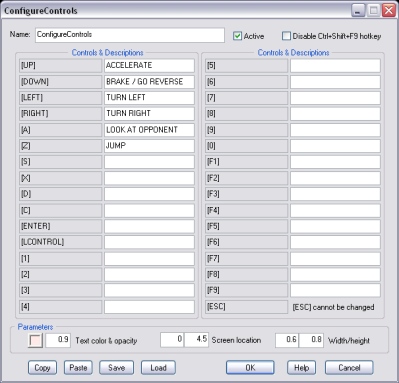Click description field for [1] key
Image resolution: width=399 pixels, height=383 pixels.
click(149, 259)
